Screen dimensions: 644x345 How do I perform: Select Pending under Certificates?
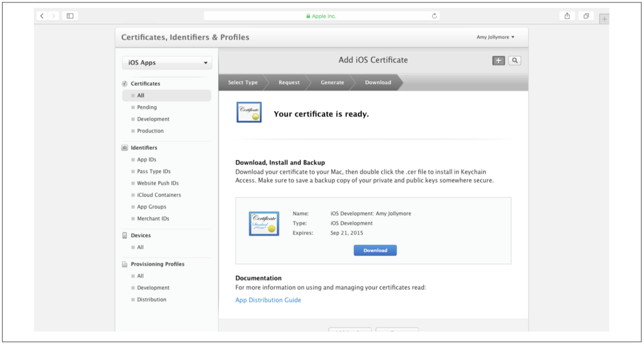point(146,108)
